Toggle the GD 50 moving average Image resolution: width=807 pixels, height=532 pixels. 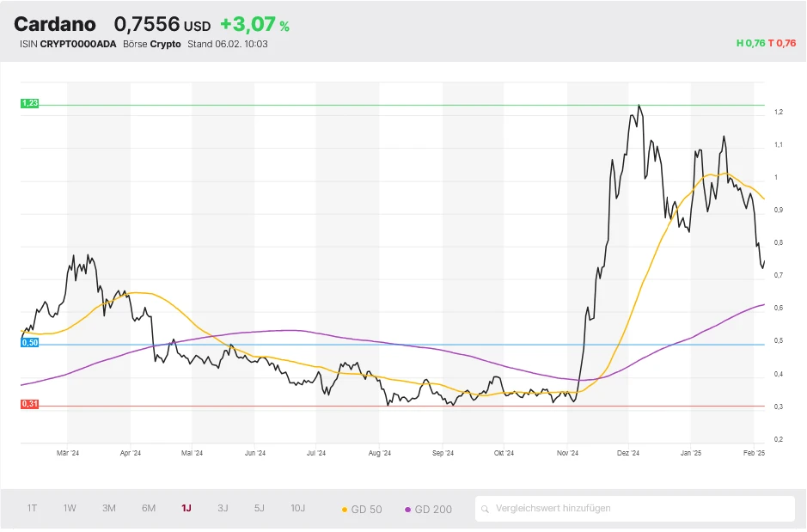(x=362, y=509)
